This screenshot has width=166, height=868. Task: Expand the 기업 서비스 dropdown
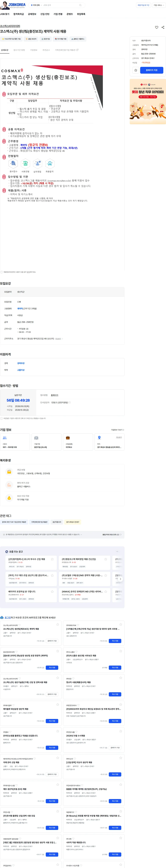(x=159, y=5)
